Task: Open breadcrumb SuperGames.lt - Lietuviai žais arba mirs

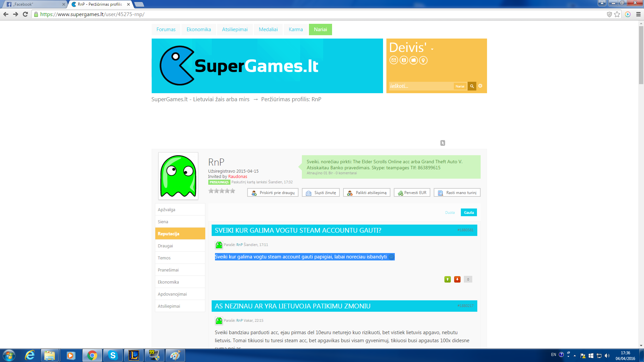Action: (200, 99)
